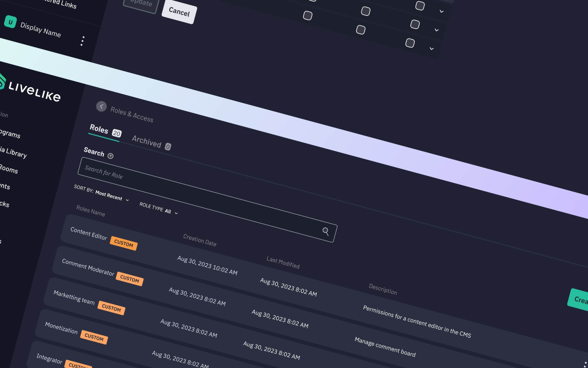Image resolution: width=588 pixels, height=368 pixels.
Task: Expand the row with the topmost chevron arrow
Action: click(x=441, y=11)
